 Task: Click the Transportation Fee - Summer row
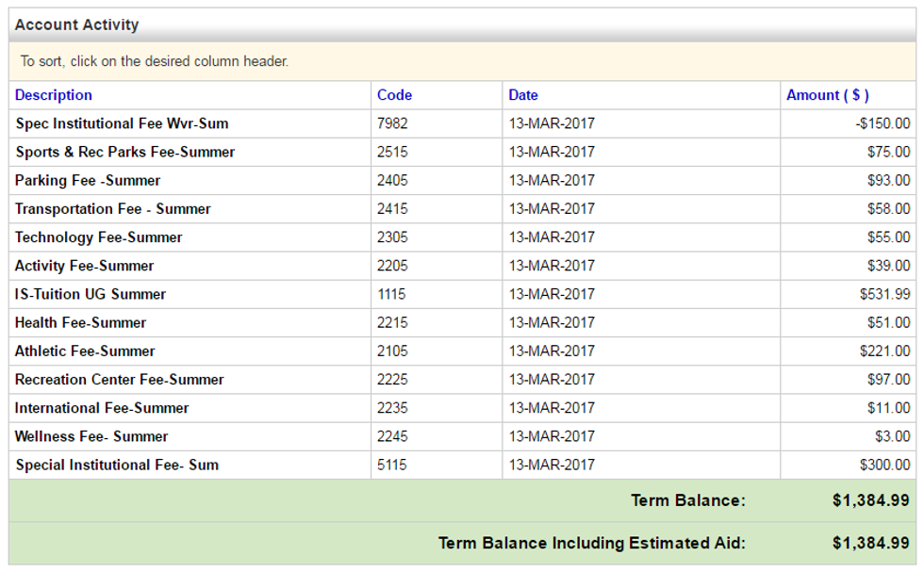click(113, 208)
